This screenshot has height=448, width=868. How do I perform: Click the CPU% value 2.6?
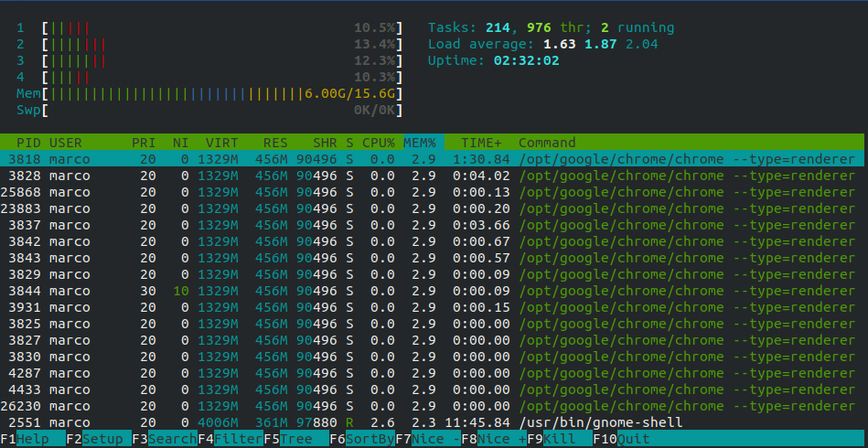[x=382, y=422]
